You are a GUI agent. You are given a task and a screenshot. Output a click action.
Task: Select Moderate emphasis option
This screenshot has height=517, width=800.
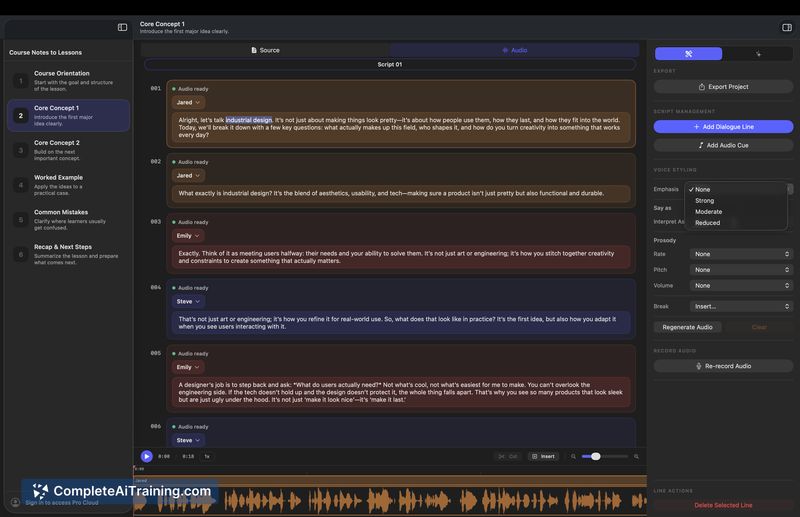[x=735, y=212]
